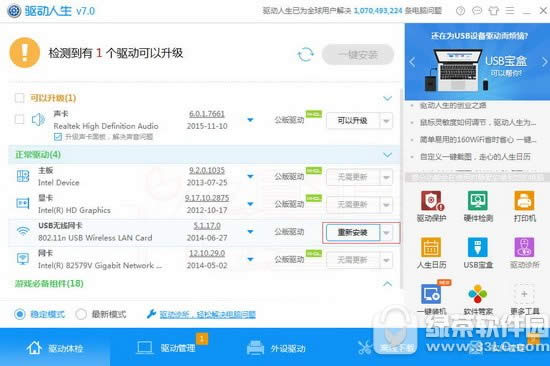Viewport: 550px width, 366px height.
Task: Collapse the 正常驱动(4) section chevron
Action: (387, 155)
